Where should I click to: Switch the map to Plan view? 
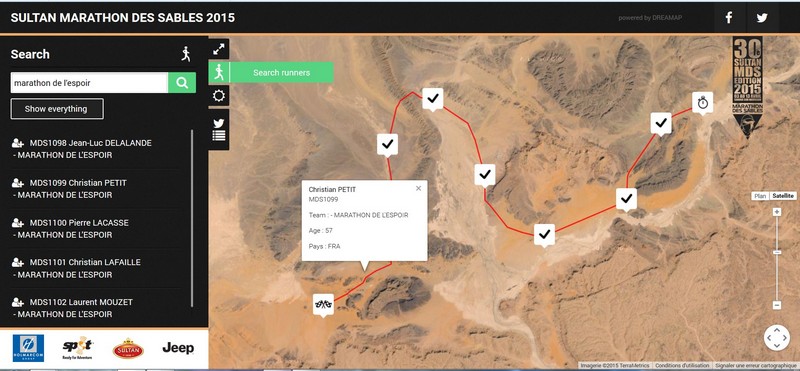[x=760, y=196]
